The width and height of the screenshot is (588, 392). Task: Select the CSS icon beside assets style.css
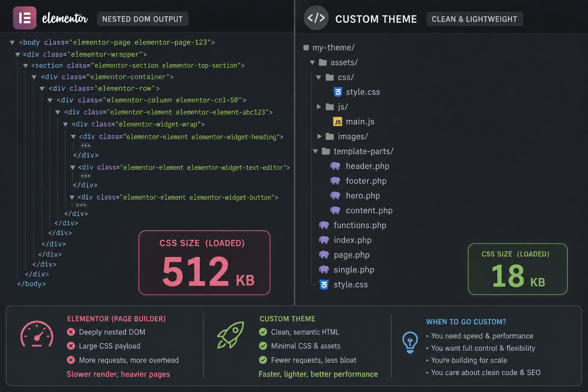click(338, 92)
